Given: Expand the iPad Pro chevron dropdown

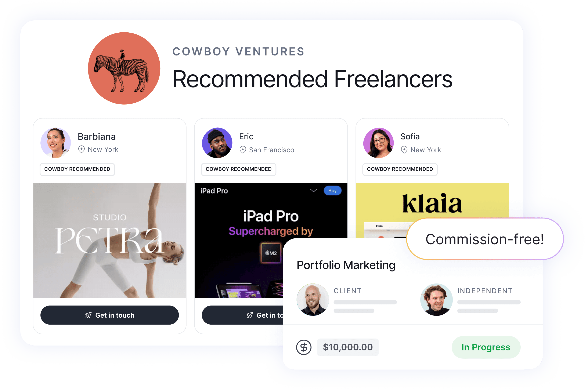Looking at the screenshot, I should click(x=313, y=191).
